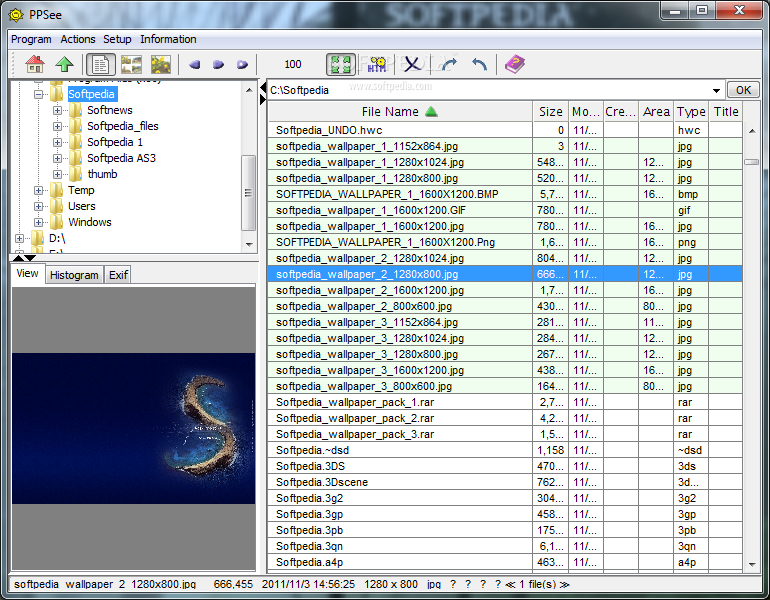Screen dimensions: 770x600
Task: Select SOFTPEDIA_WALLPAPER_1_1600X1200.BMP file
Action: (505, 194)
